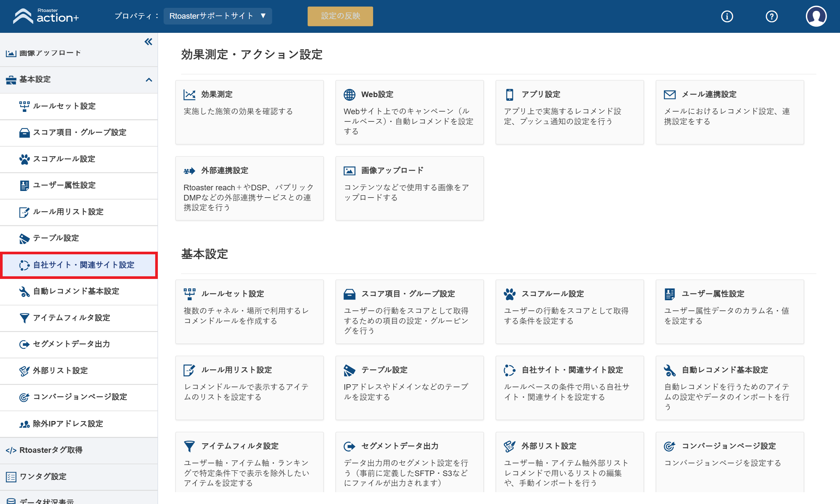Viewport: 840px width, 504px height.
Task: Click the 画像アップロード picture icon in cards
Action: click(x=349, y=171)
